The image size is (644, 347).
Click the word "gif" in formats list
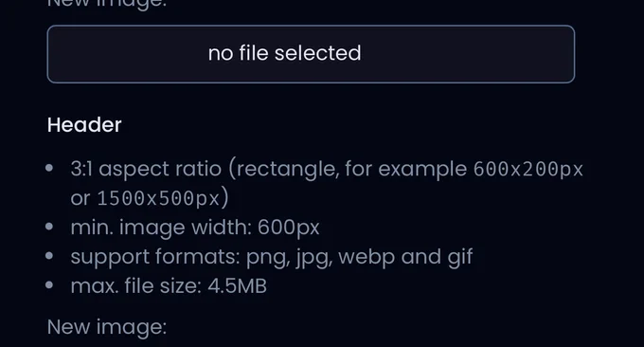[x=460, y=257]
